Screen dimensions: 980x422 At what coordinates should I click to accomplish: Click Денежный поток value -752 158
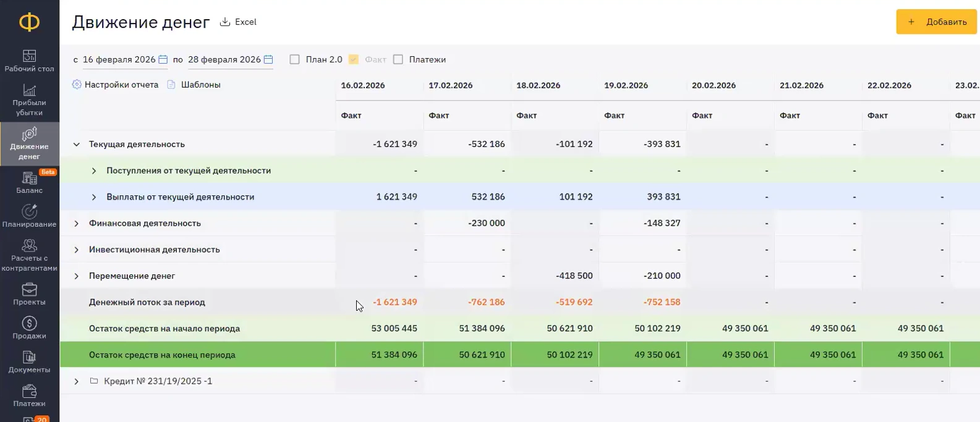[662, 302]
